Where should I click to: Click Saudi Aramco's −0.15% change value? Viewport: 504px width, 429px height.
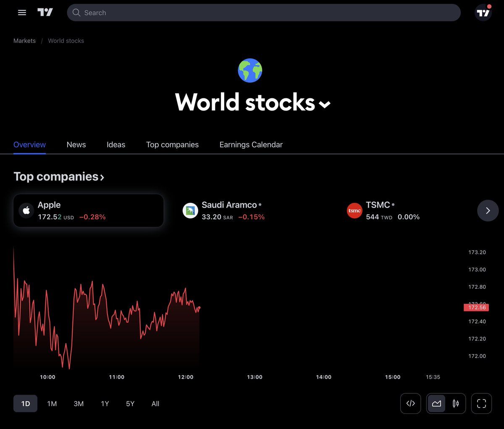tap(251, 217)
